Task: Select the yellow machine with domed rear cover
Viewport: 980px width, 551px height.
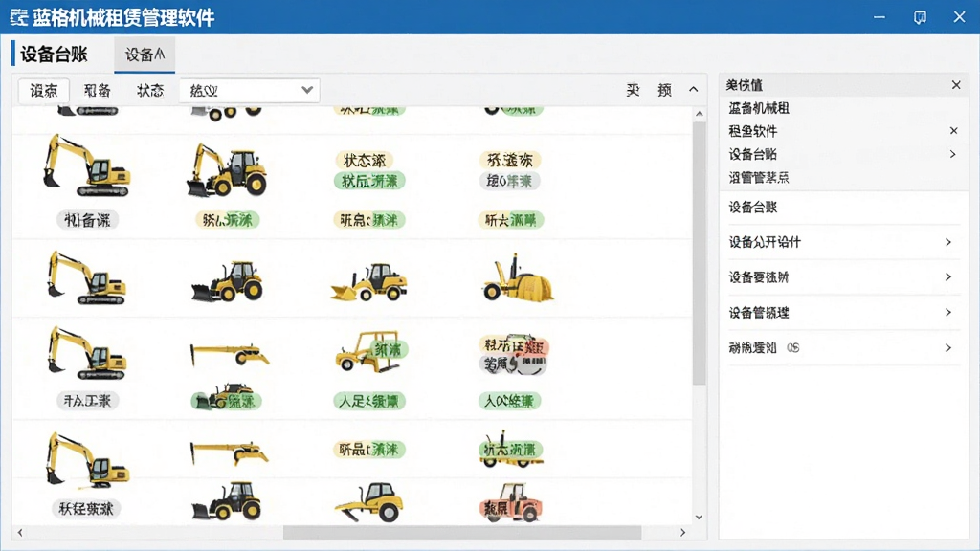Action: click(518, 279)
